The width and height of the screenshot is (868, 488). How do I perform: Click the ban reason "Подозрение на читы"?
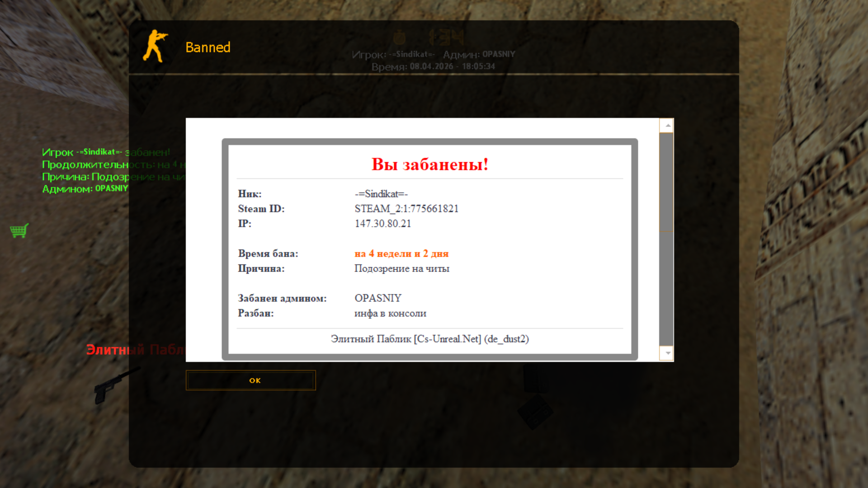coord(401,268)
